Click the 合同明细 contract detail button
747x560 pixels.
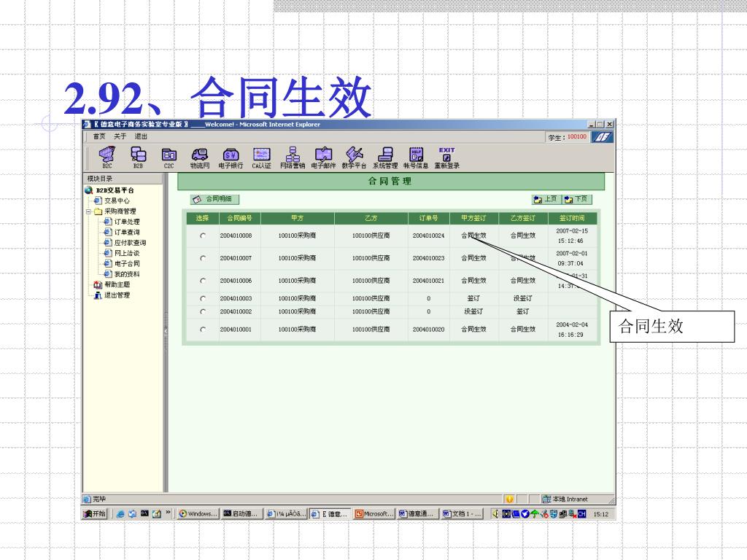click(214, 199)
